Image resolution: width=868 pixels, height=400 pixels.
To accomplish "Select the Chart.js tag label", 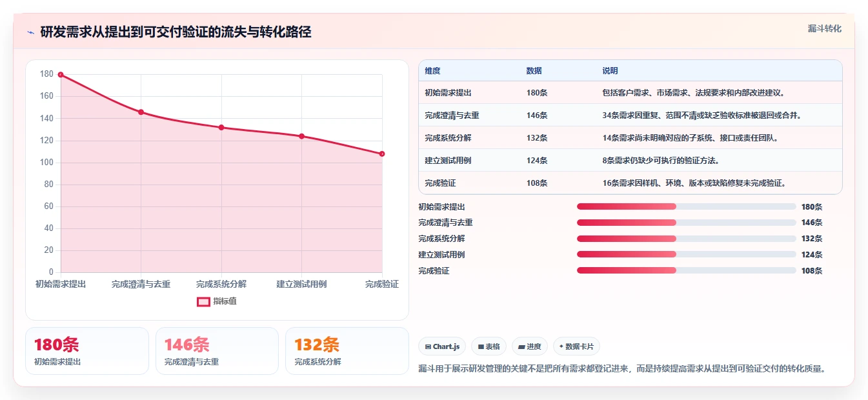I will (x=446, y=347).
